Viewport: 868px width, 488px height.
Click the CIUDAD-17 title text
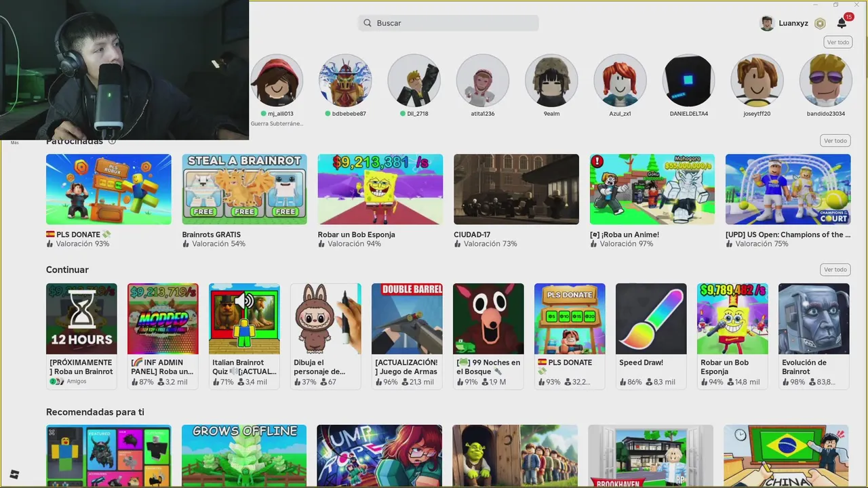pos(472,235)
